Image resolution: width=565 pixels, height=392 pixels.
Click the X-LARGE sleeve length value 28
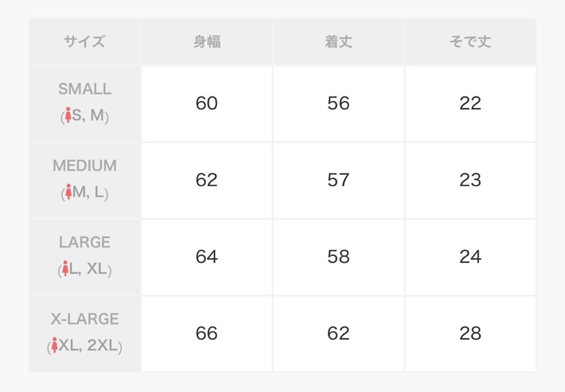click(x=470, y=333)
